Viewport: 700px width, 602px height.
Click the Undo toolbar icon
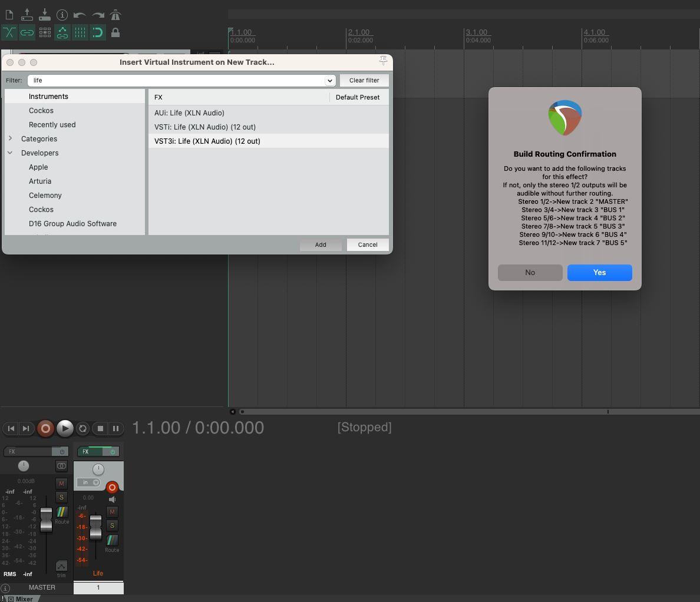80,15
